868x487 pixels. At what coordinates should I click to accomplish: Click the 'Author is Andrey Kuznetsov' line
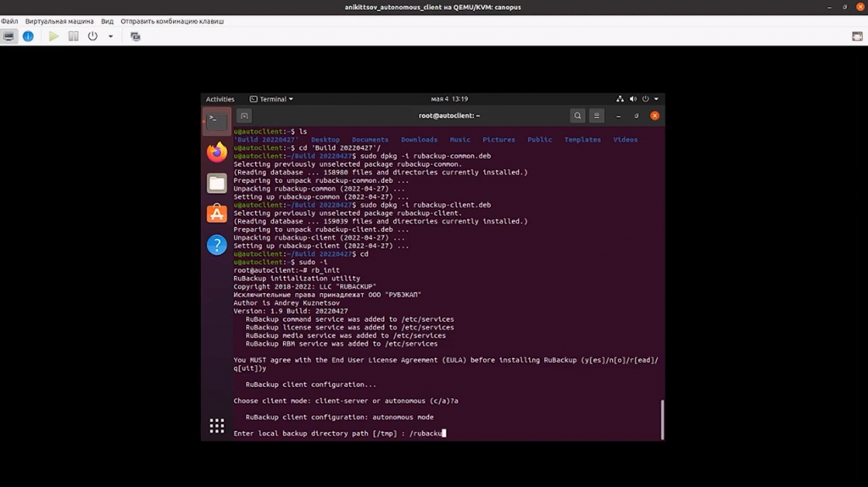click(287, 302)
